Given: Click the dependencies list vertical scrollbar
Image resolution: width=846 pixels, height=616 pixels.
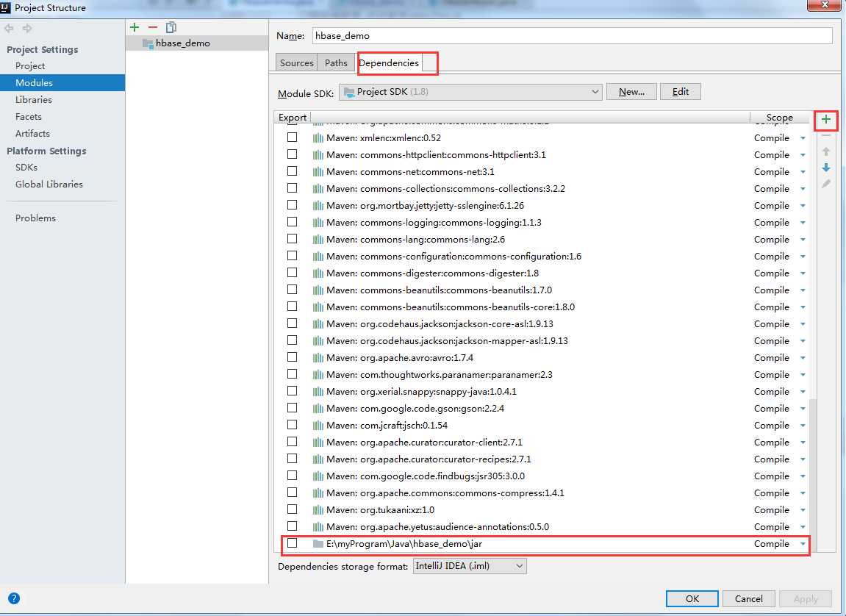Looking at the screenshot, I should (x=812, y=475).
